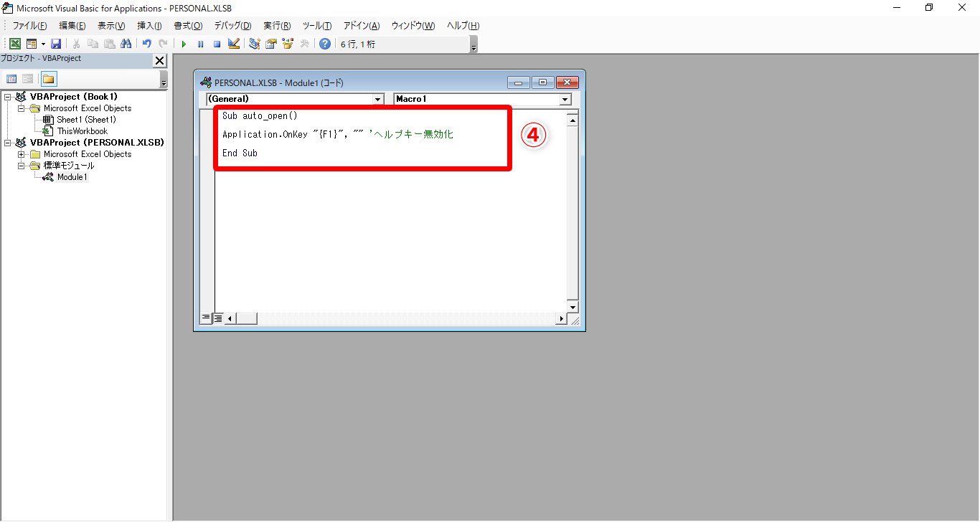The height and width of the screenshot is (522, 980).
Task: Select ThisWorkbook in the project tree
Action: (83, 131)
